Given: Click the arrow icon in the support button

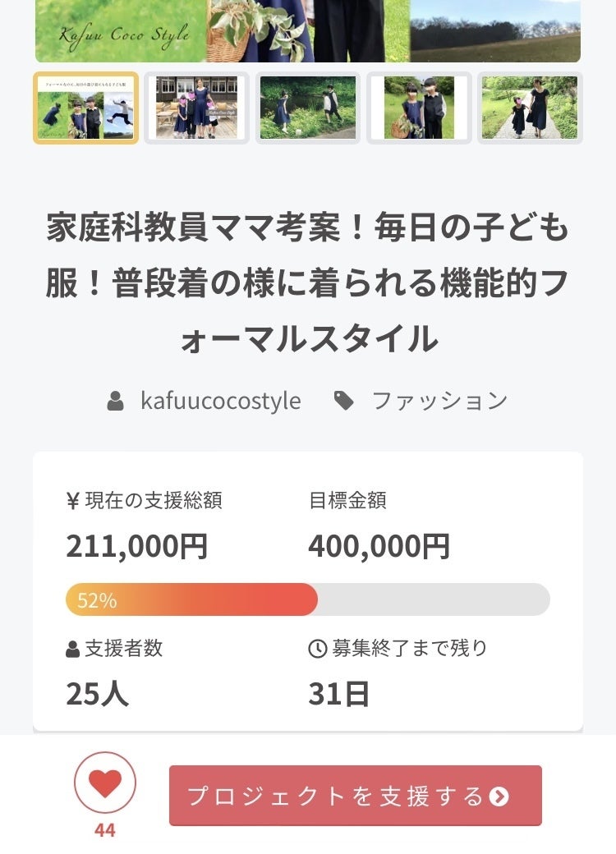Looking at the screenshot, I should (499, 797).
